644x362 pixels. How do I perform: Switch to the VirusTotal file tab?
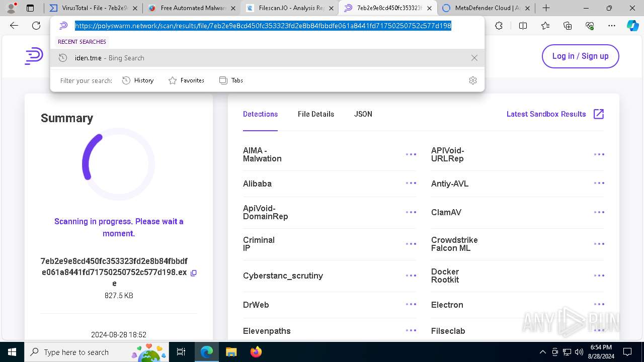[93, 8]
